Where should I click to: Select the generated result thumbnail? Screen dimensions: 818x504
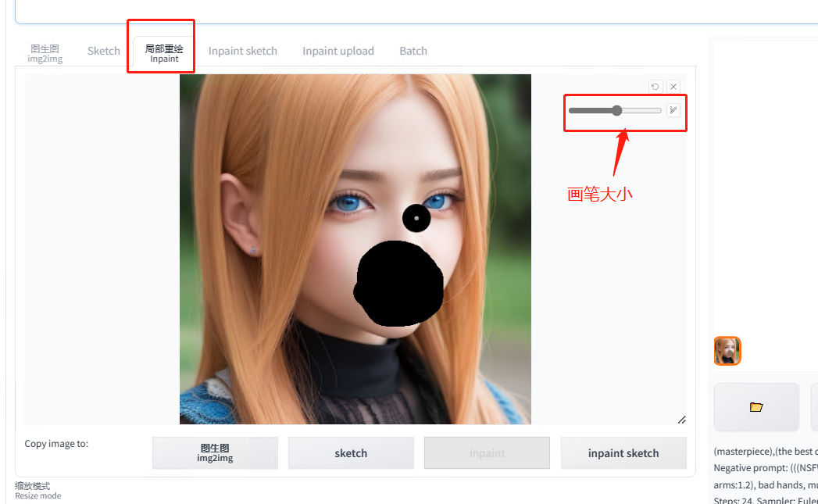pyautogui.click(x=727, y=351)
